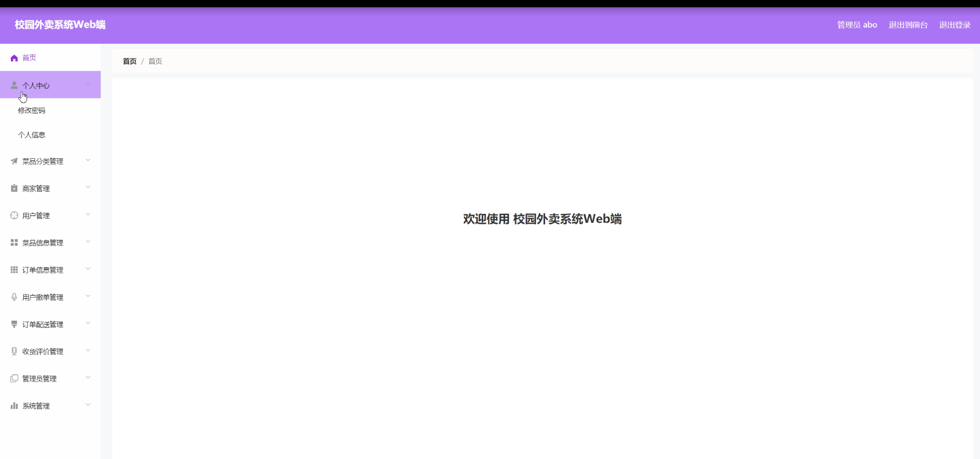980x459 pixels.
Task: Open the 首页 sidebar menu item
Action: click(x=50, y=58)
